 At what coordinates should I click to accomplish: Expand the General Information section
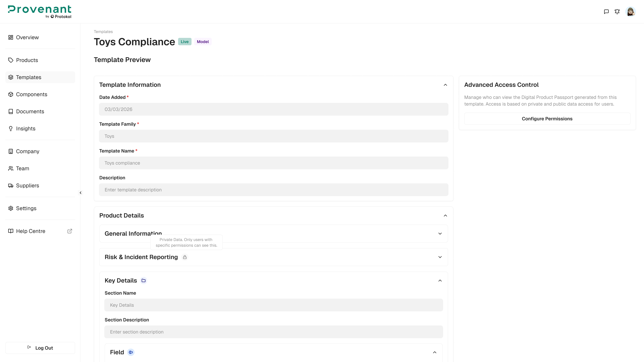tap(440, 234)
